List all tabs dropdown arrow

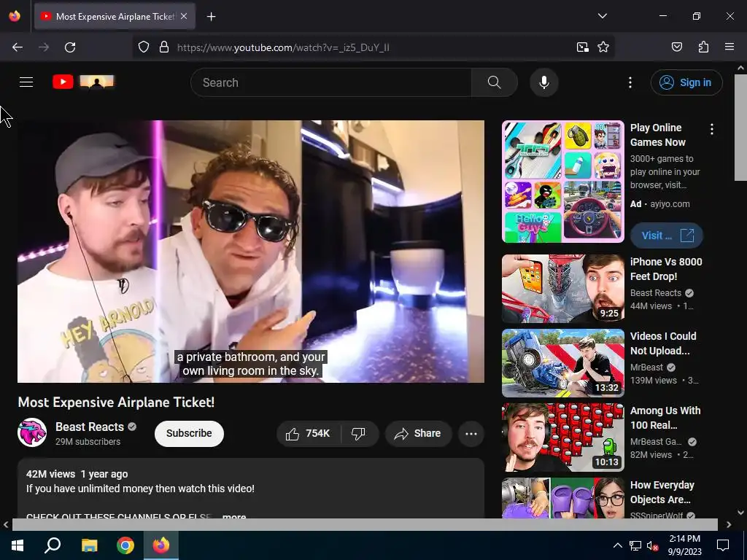click(602, 16)
